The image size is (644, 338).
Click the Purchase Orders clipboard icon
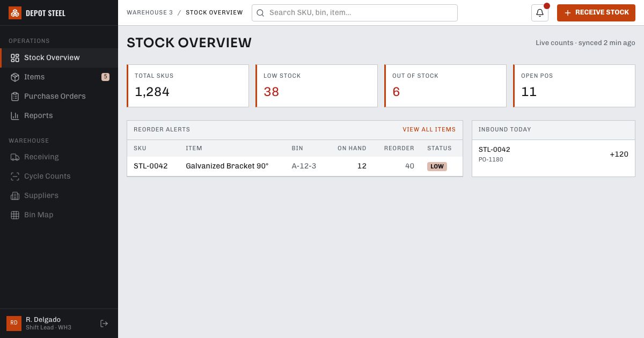[15, 97]
